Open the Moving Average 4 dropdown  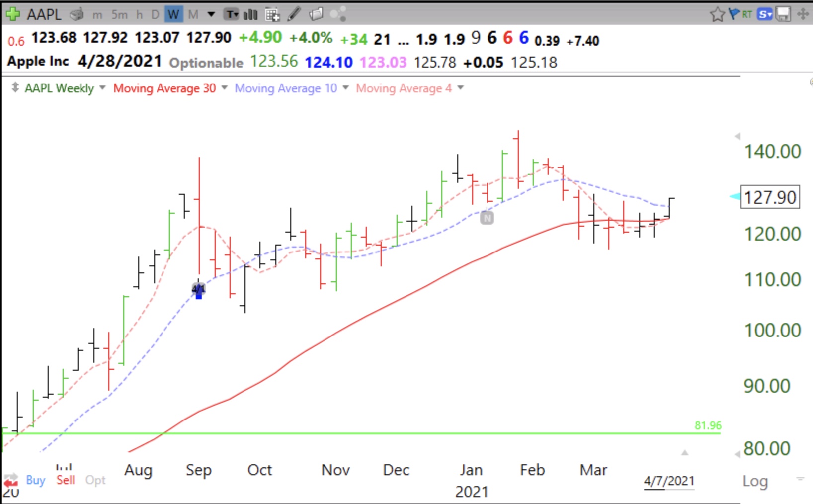[x=460, y=87]
